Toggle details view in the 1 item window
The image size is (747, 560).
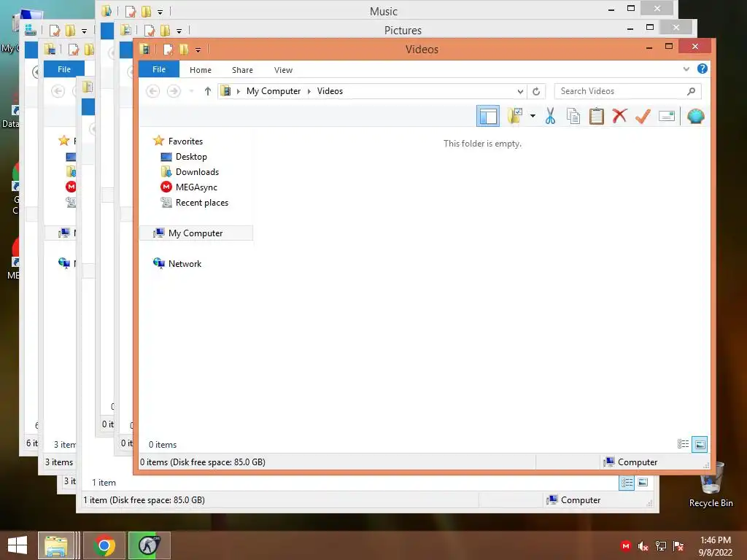(x=627, y=483)
